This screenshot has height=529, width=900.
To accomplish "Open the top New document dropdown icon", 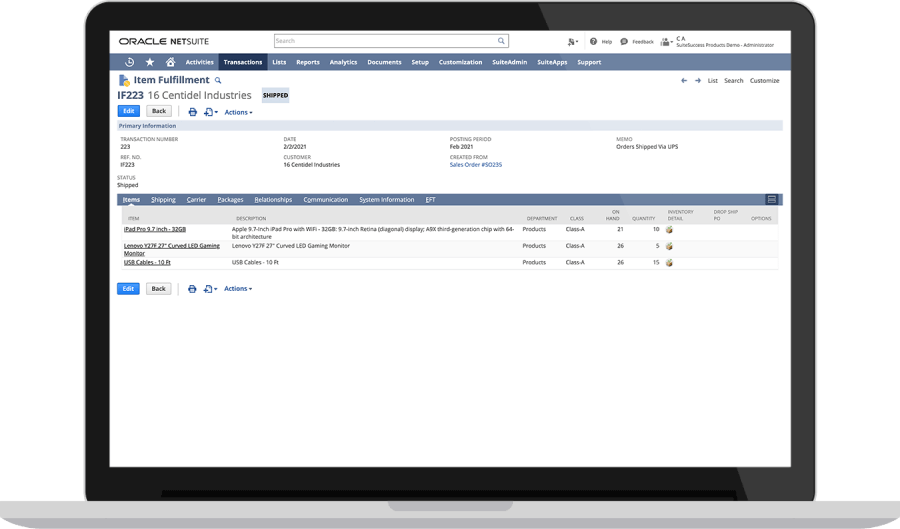I will tap(211, 112).
